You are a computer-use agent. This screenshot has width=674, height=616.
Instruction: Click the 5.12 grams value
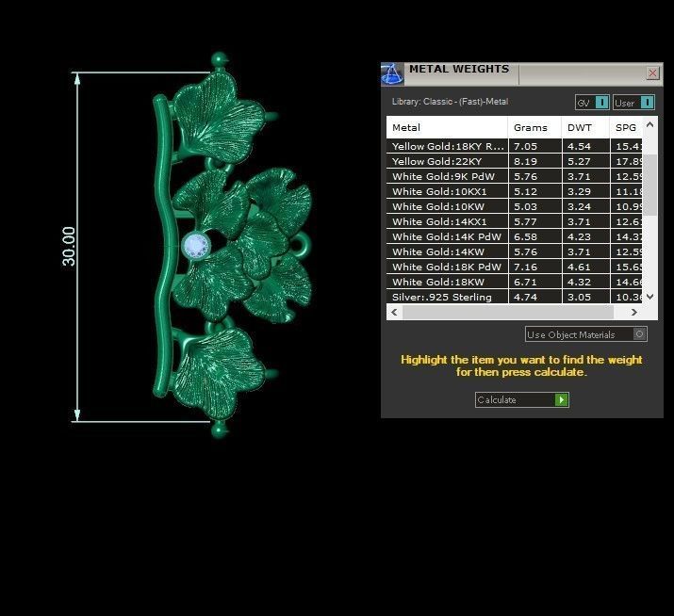coord(525,191)
